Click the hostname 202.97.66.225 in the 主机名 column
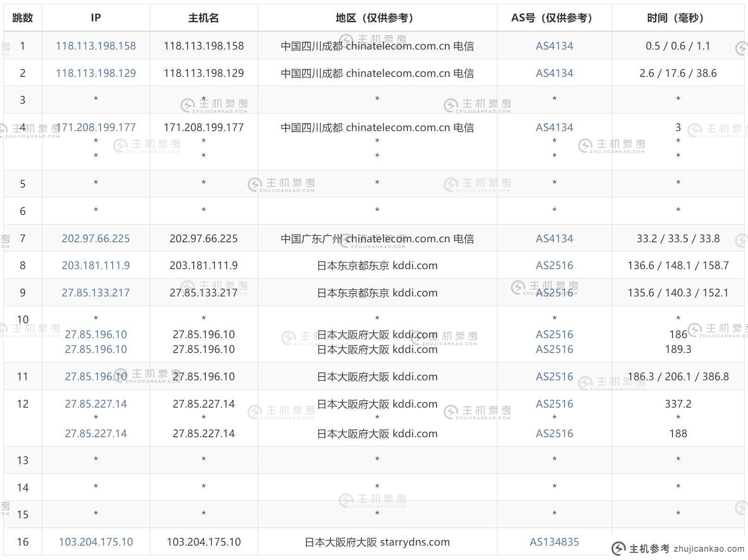Screen dimensions: 748x560 203,239
